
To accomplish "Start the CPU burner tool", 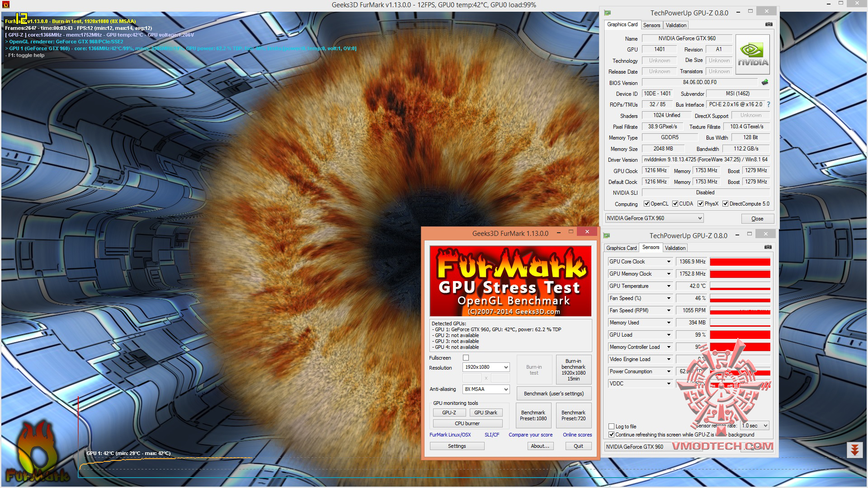I will pos(467,423).
